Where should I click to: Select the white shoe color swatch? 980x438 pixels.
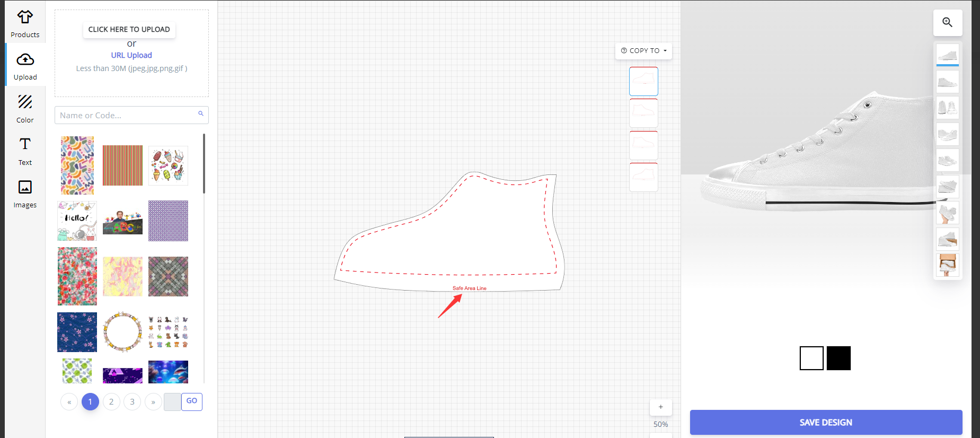[x=811, y=358]
